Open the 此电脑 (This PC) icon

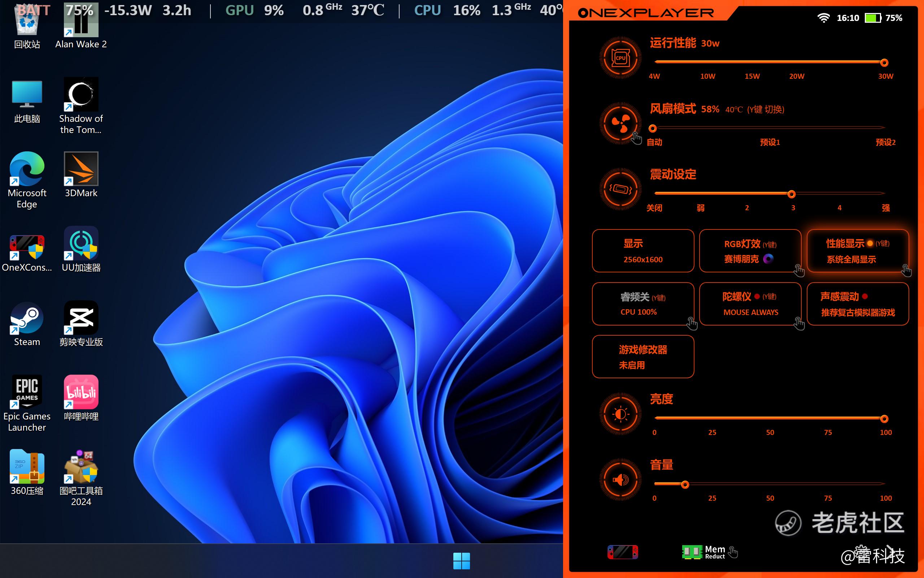[x=27, y=101]
